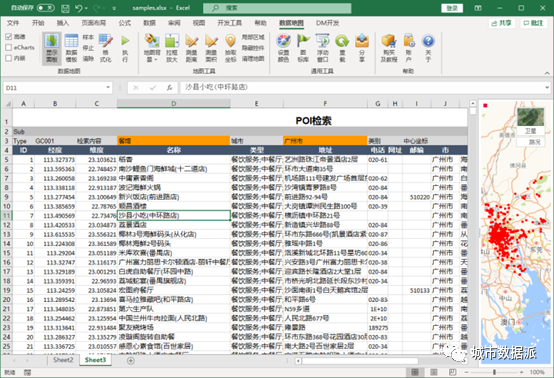Open the 图标库 icon library flag
The height and width of the screenshot is (378, 554).
[303, 48]
